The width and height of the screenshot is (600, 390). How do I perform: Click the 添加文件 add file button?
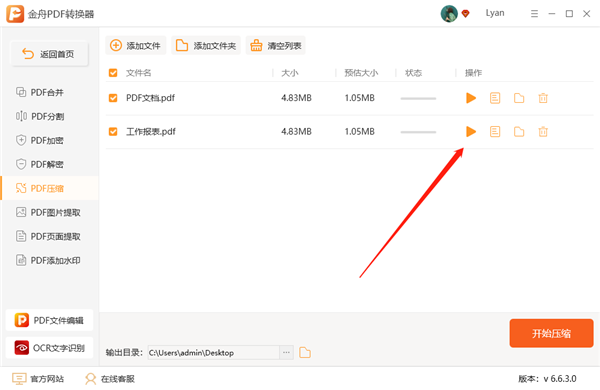click(x=135, y=46)
